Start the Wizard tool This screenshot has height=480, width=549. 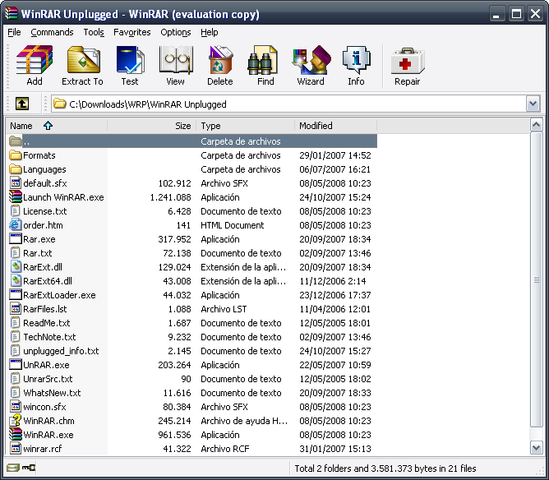click(x=311, y=65)
